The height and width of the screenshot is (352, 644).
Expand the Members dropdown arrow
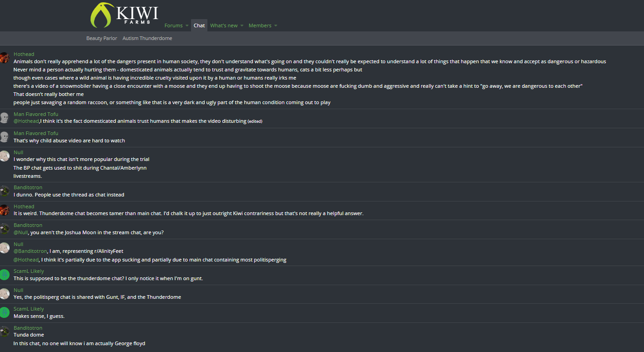coord(276,26)
